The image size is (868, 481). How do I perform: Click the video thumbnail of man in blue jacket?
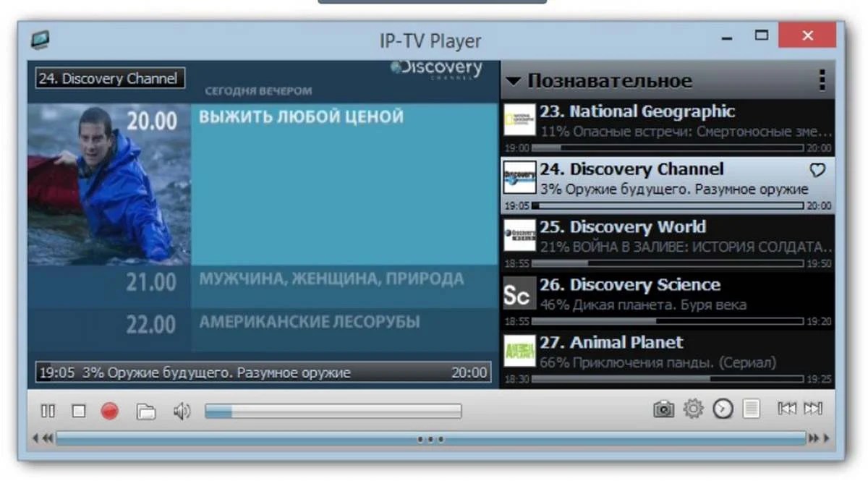pyautogui.click(x=109, y=184)
